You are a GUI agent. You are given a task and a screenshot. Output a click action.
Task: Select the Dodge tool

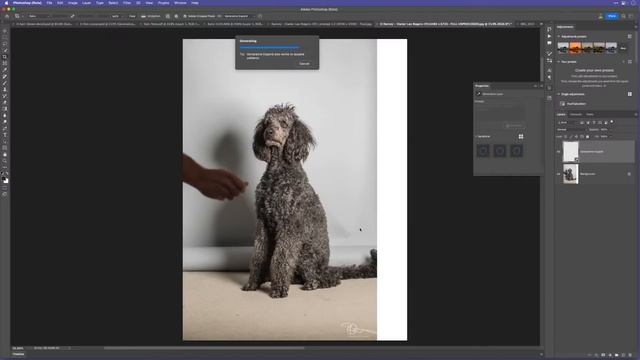(x=5, y=122)
